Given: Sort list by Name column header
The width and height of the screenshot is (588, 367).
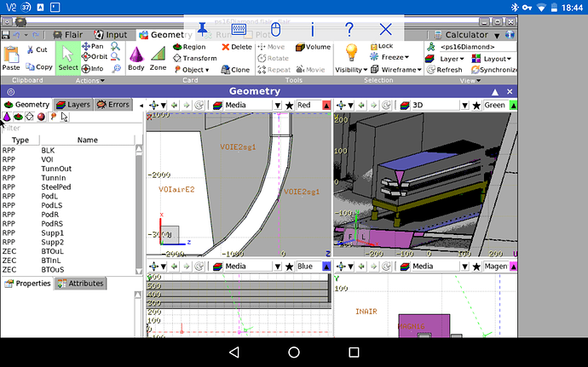Looking at the screenshot, I should pyautogui.click(x=88, y=140).
